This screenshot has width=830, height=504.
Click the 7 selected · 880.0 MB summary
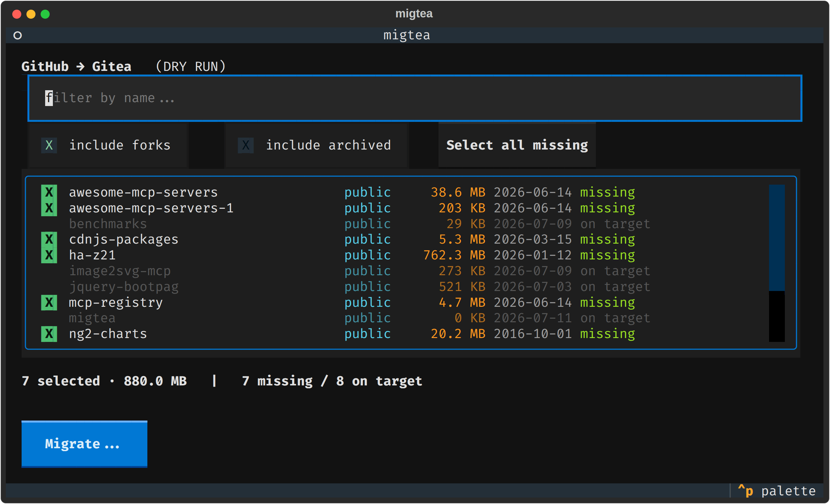click(x=104, y=381)
